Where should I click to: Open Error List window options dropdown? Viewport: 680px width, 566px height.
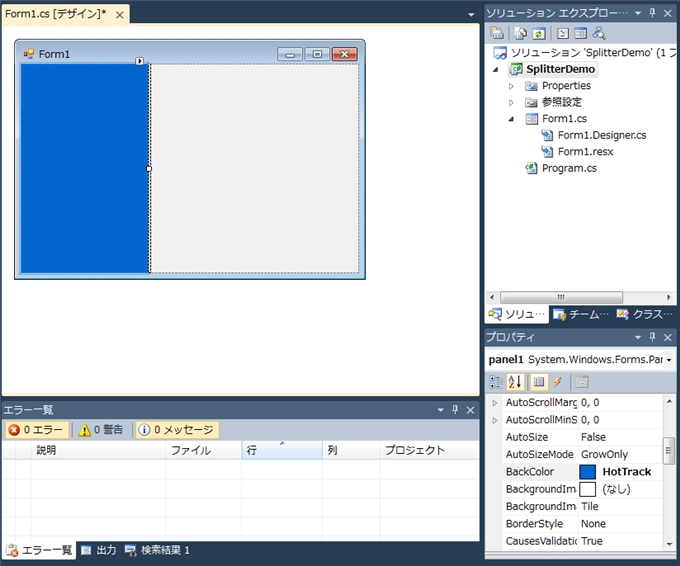tap(441, 409)
